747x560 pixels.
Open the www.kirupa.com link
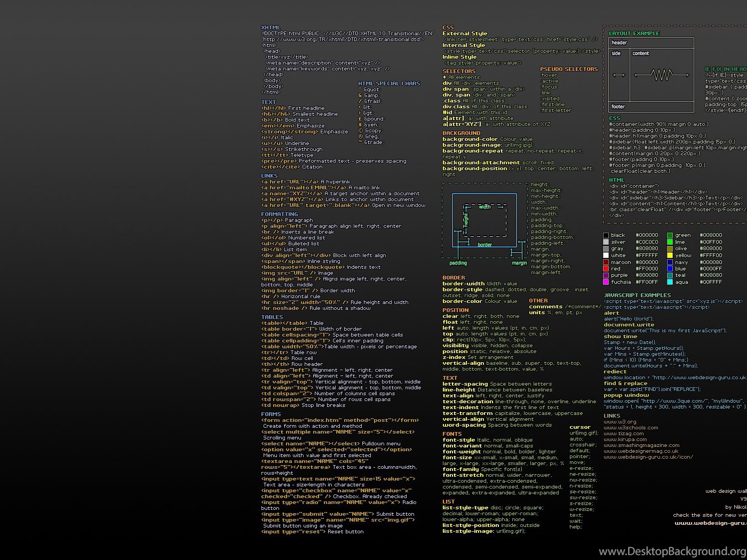pos(625,439)
